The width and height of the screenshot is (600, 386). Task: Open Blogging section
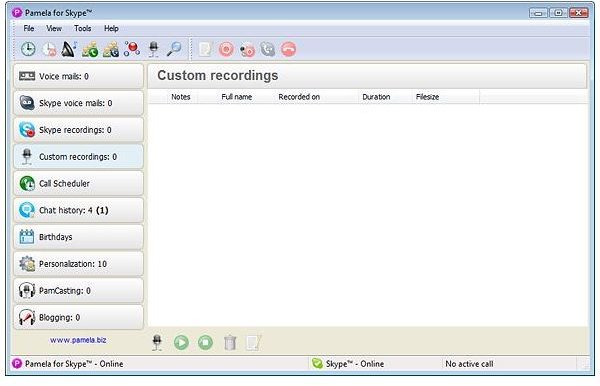click(x=78, y=317)
